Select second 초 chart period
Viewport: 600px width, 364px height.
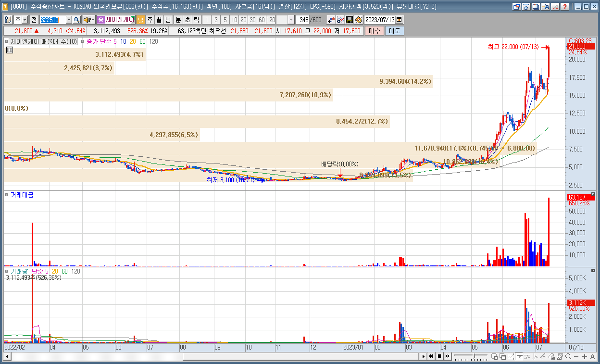[187, 20]
